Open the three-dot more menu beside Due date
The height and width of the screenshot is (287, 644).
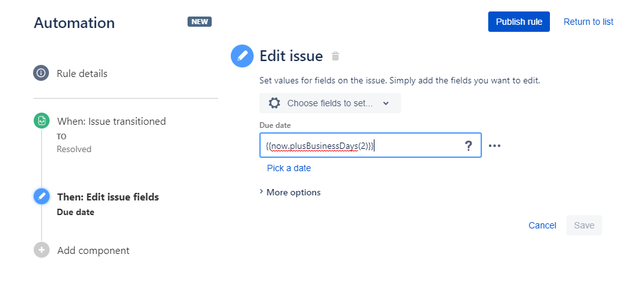495,146
